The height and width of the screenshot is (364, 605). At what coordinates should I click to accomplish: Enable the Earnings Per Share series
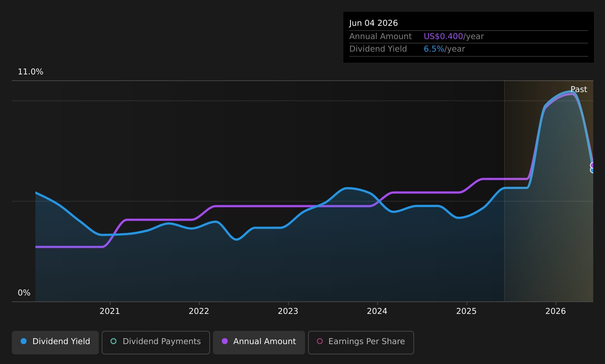click(361, 342)
